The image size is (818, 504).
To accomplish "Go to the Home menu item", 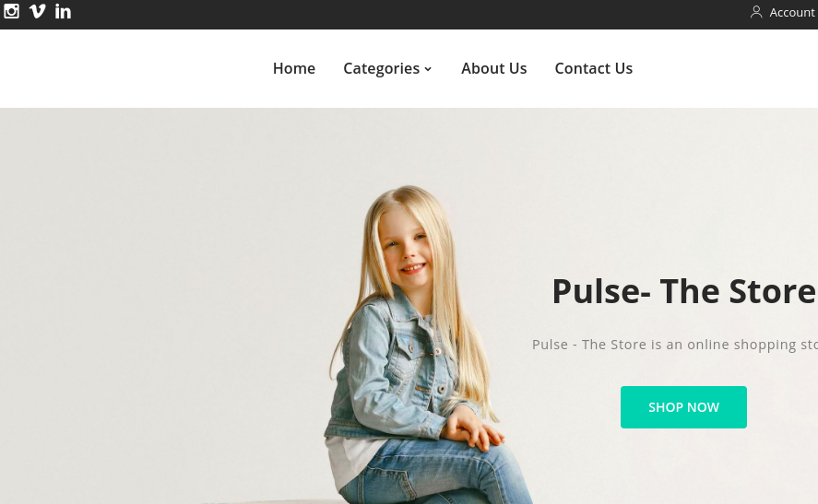I will coord(293,68).
